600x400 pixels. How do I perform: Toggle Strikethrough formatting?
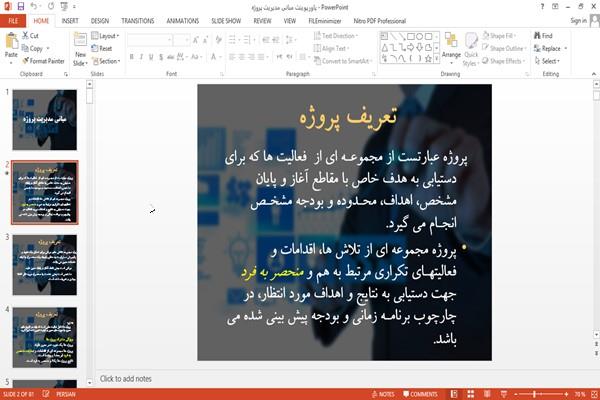click(171, 57)
